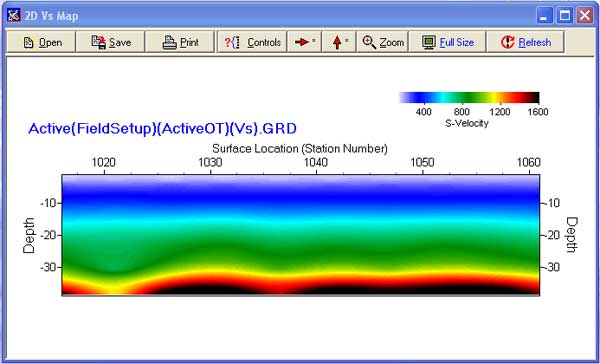The height and width of the screenshot is (364, 600).
Task: Click the 2D Vs Map title bar app icon
Action: (x=14, y=15)
